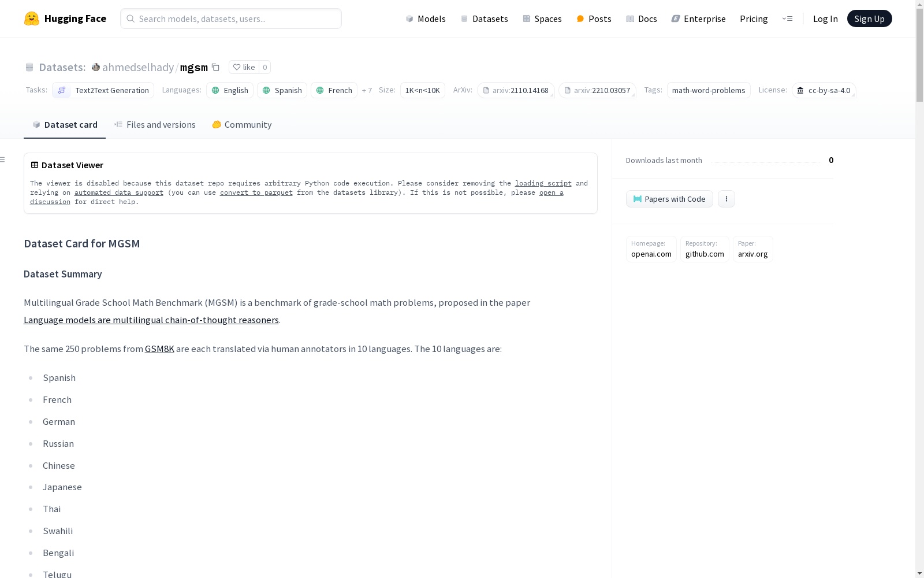Viewport: 924px width, 578px height.
Task: Open the GSM8K dataset link
Action: (159, 349)
